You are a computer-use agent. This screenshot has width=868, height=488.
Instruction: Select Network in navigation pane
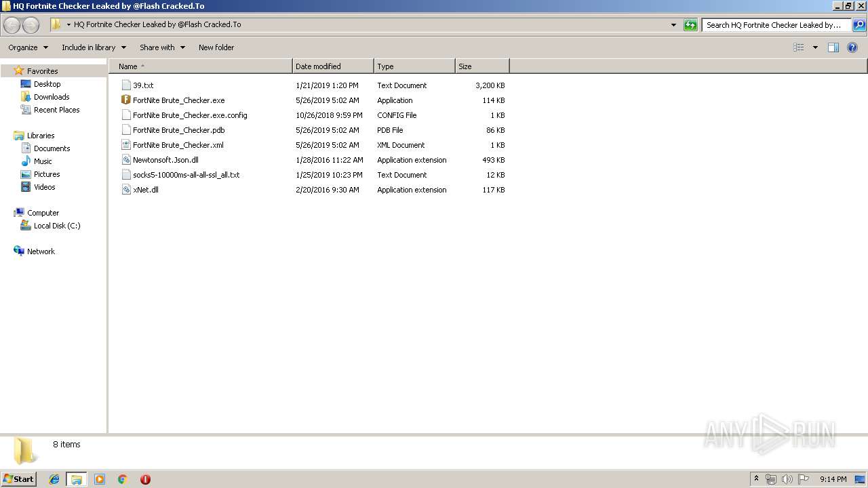[x=41, y=251]
